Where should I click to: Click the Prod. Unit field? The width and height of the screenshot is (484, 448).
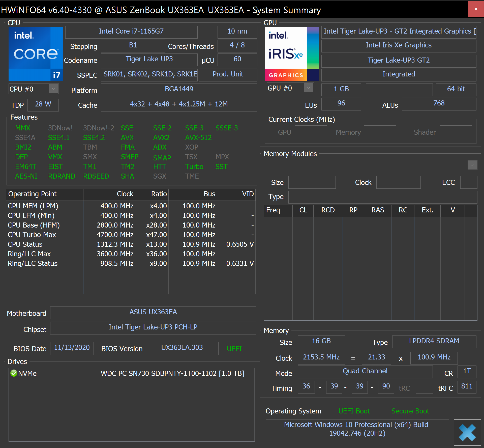tap(228, 74)
